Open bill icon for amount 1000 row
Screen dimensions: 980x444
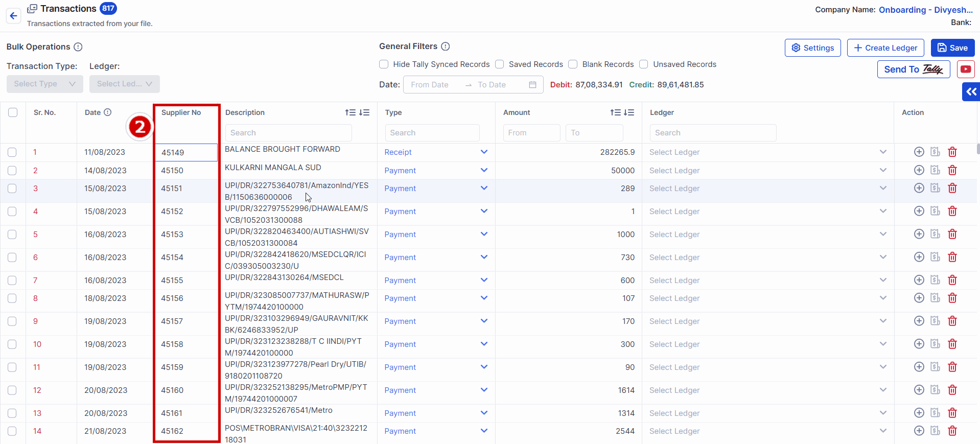[x=936, y=234]
